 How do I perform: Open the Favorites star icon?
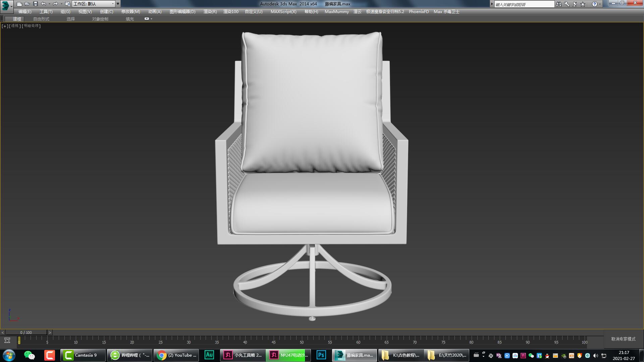click(583, 4)
